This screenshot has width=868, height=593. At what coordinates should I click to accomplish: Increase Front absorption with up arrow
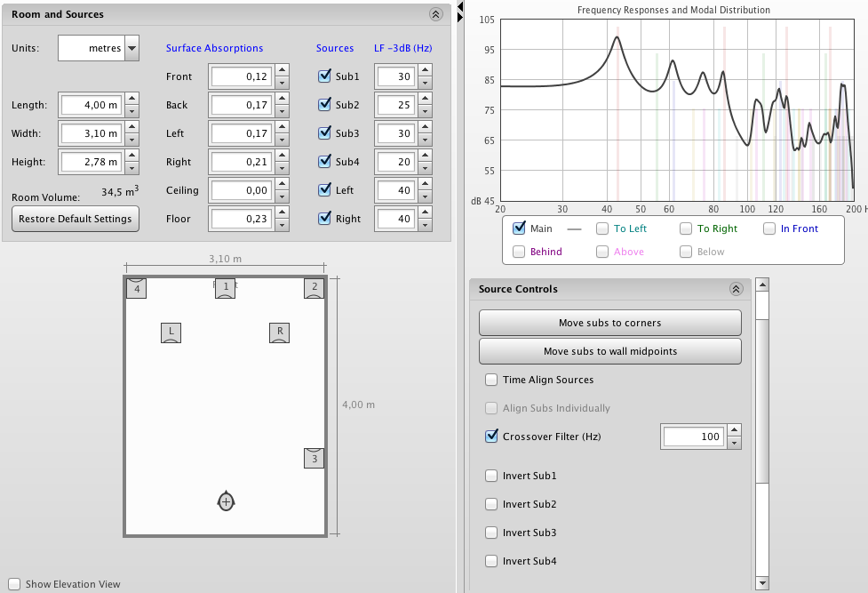tap(283, 70)
